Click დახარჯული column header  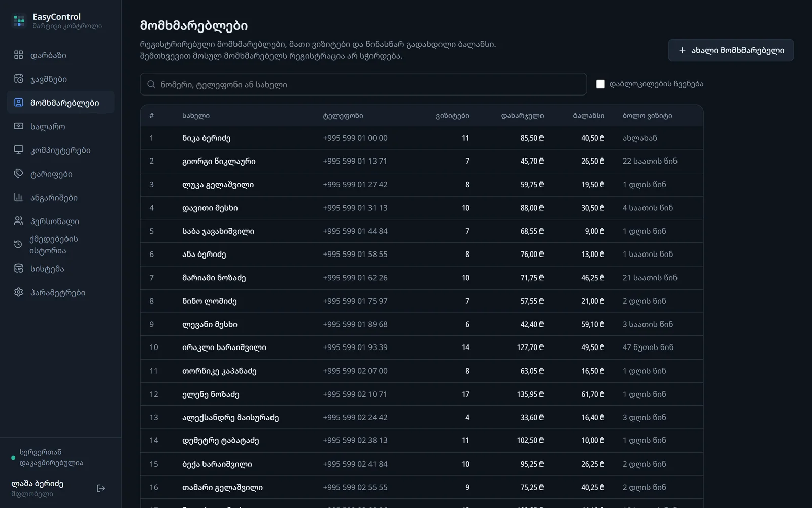[x=522, y=116]
